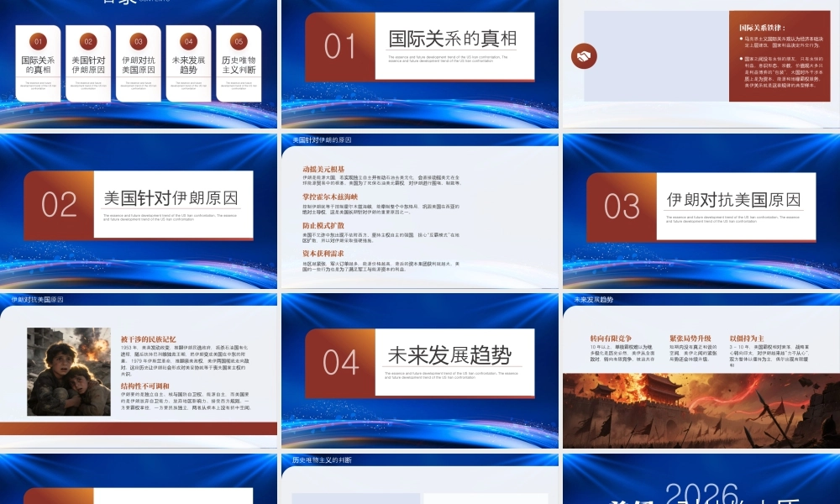
Task: Click the 防止模式扩散 heading
Action: click(323, 225)
